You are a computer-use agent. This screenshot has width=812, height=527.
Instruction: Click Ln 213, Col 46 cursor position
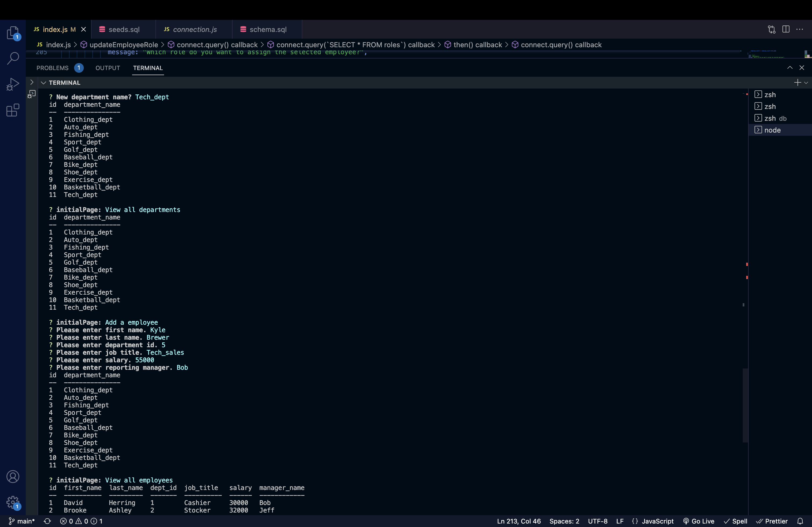coord(519,521)
